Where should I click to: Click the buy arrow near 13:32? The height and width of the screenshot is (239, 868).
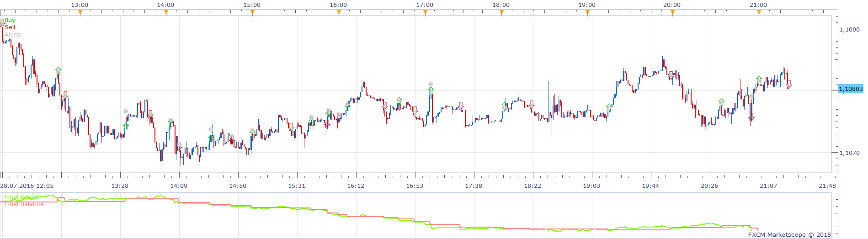pyautogui.click(x=126, y=127)
